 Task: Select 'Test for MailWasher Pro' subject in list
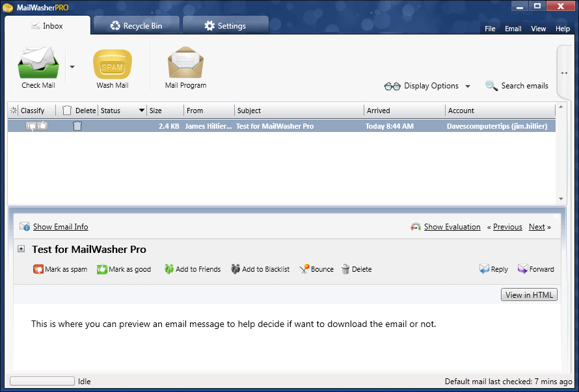(x=275, y=126)
